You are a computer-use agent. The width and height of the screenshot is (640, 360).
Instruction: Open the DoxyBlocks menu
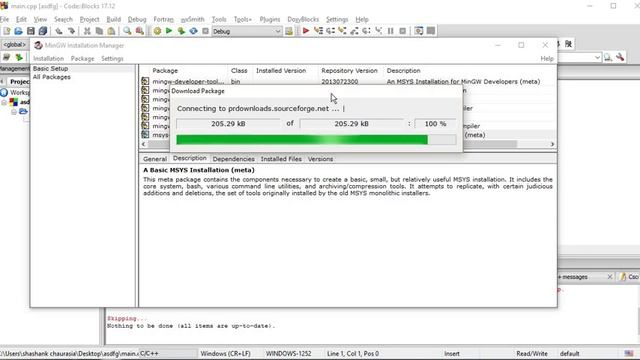point(303,19)
